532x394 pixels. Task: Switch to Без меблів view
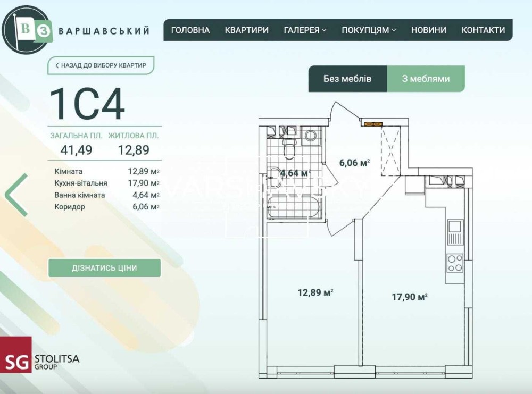click(x=347, y=79)
